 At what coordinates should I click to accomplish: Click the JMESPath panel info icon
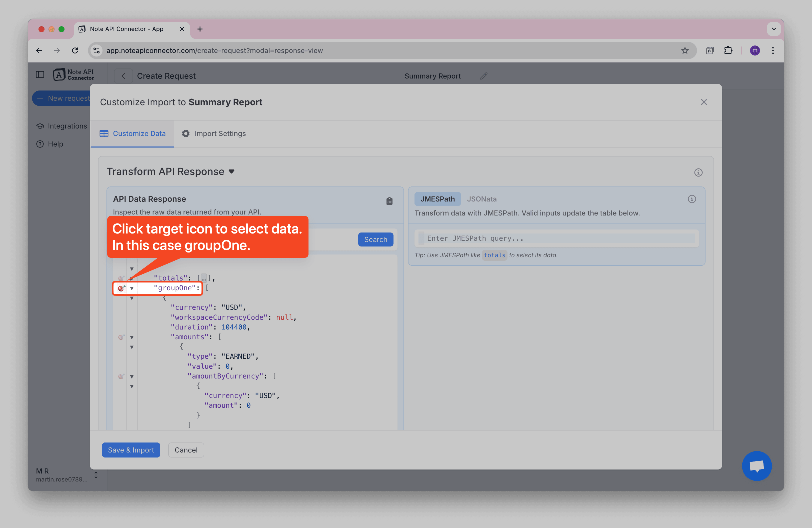coord(691,199)
